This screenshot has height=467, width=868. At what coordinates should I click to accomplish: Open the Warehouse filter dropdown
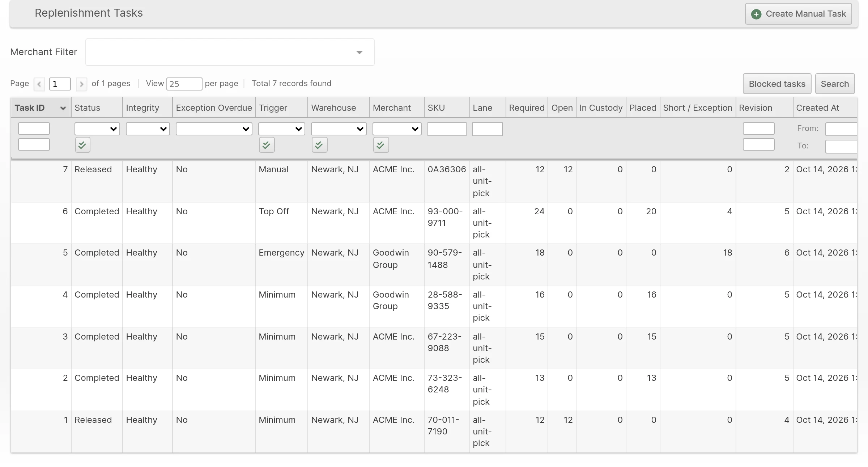[x=339, y=129]
